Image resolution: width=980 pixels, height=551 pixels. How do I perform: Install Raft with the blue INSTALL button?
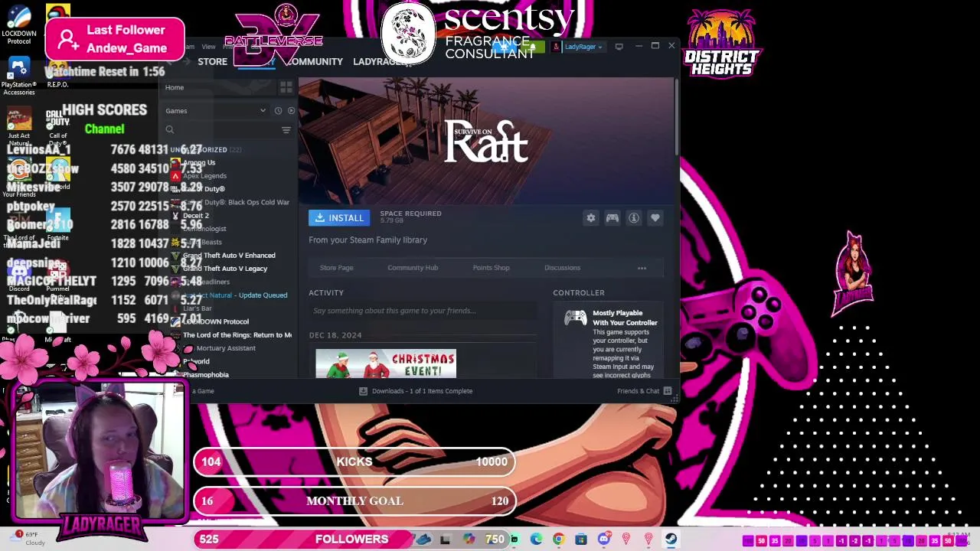(x=339, y=218)
